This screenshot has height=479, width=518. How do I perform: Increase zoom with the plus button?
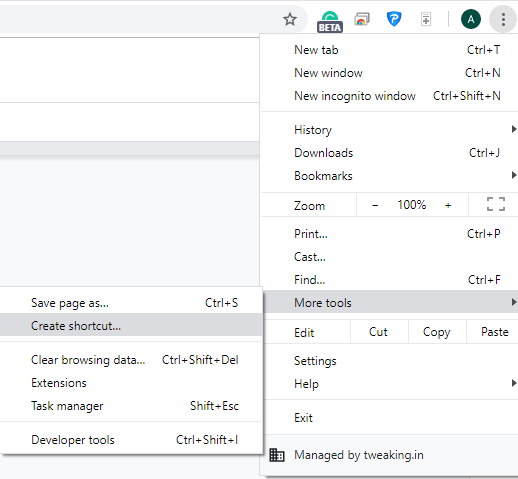[x=448, y=205]
